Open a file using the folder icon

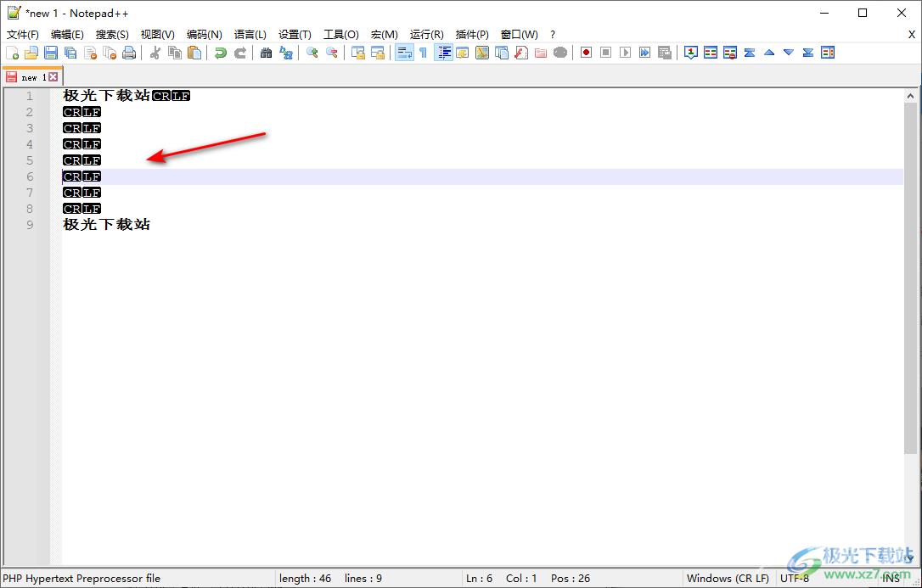coord(31,53)
